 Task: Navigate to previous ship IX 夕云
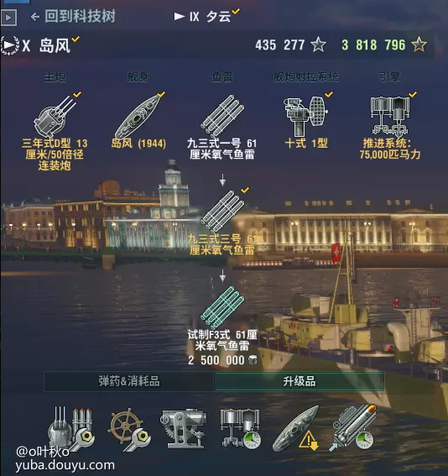coord(206,17)
